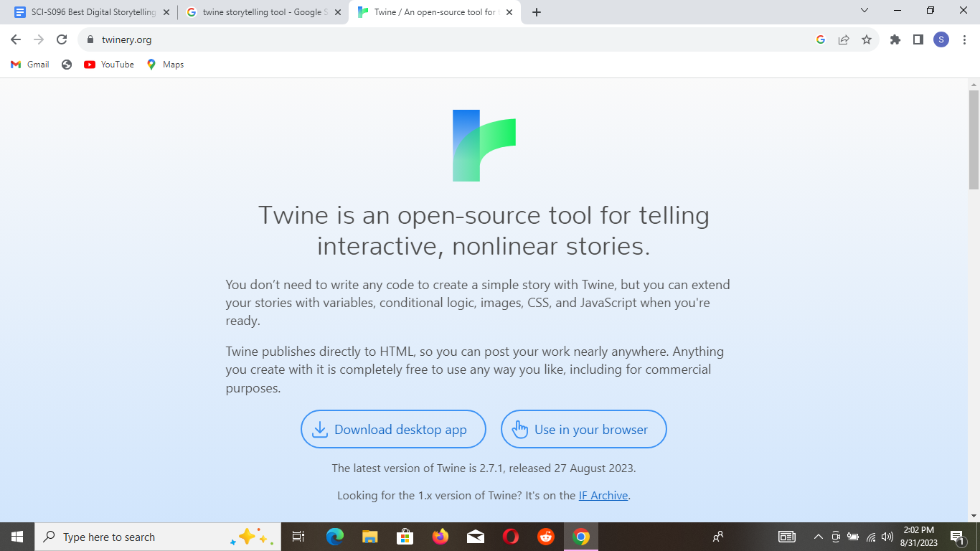This screenshot has width=980, height=551.
Task: Open Maps from the bookmarks bar
Action: 165,65
